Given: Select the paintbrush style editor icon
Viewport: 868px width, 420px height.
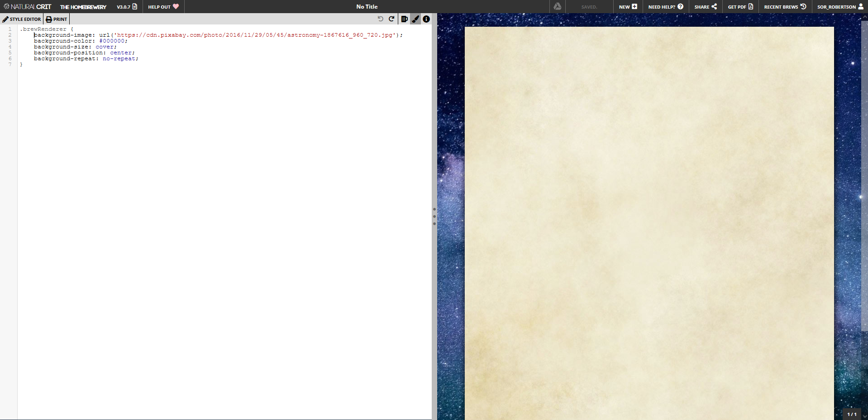Looking at the screenshot, I should (415, 19).
